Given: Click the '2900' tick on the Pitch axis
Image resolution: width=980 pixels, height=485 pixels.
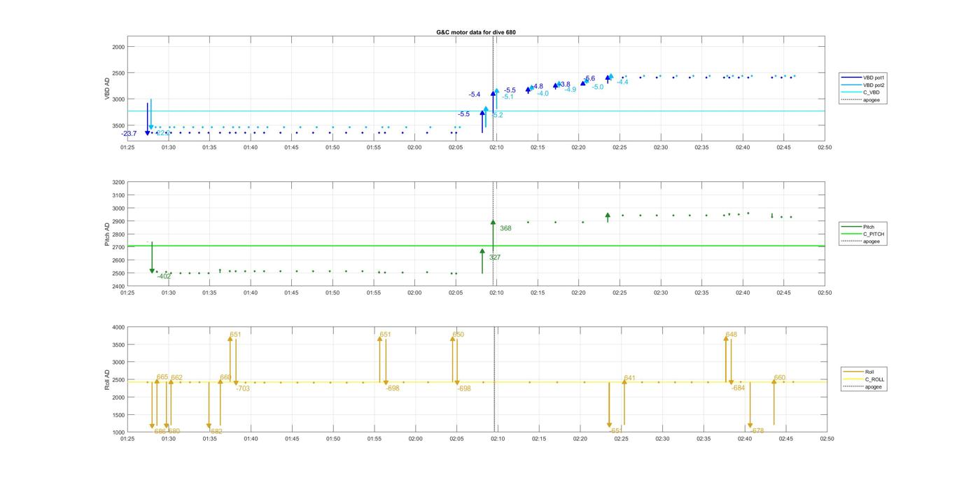Looking at the screenshot, I should [x=118, y=221].
